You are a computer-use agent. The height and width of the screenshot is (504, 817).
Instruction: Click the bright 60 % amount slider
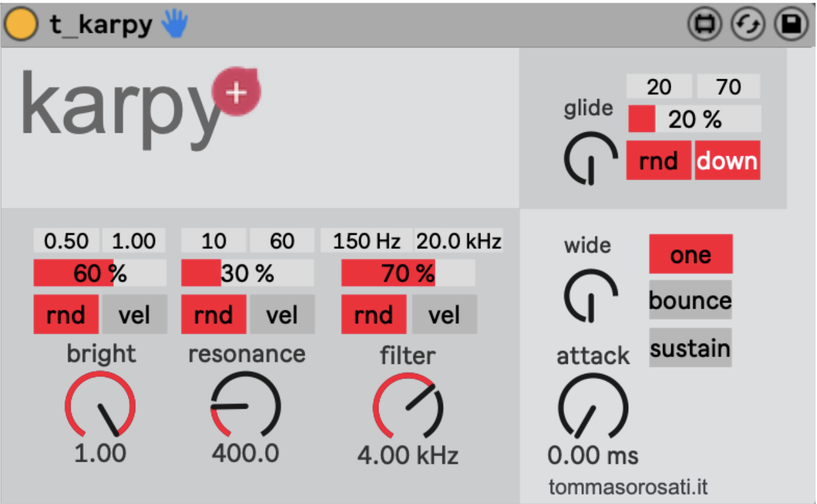(x=100, y=274)
